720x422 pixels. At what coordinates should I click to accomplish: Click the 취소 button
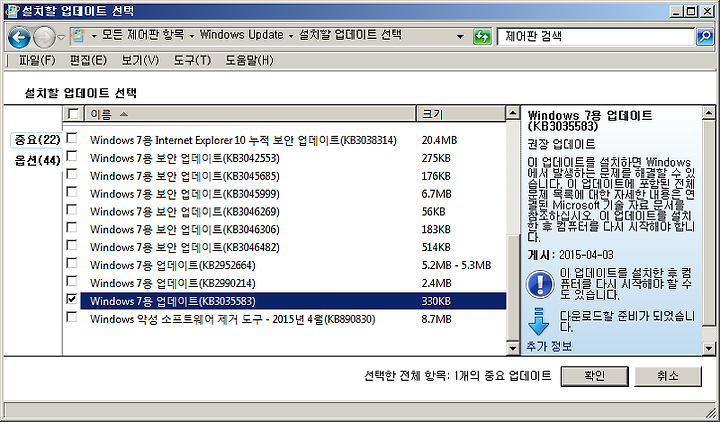(668, 376)
